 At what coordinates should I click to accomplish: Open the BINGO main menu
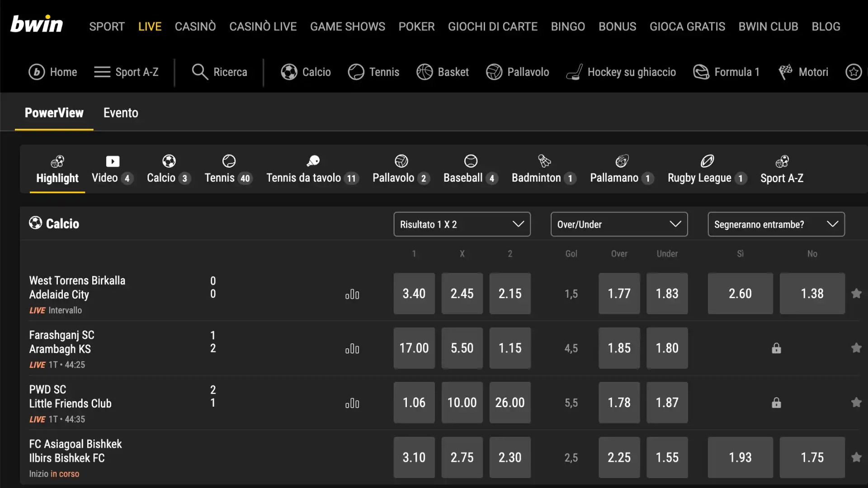tap(568, 27)
